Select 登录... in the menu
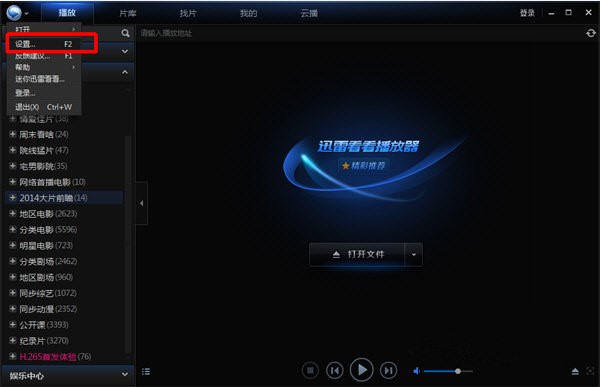 [x=44, y=93]
